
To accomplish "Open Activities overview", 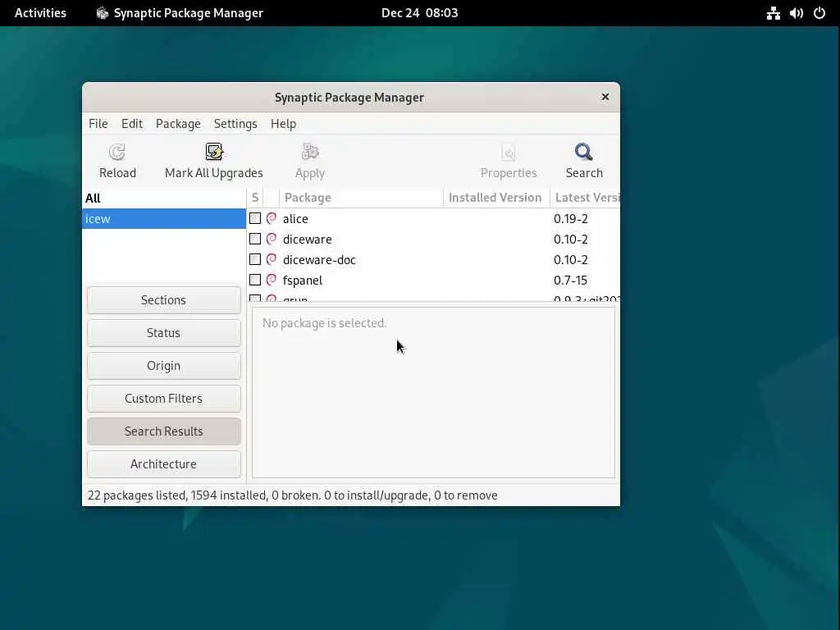I will tap(40, 13).
